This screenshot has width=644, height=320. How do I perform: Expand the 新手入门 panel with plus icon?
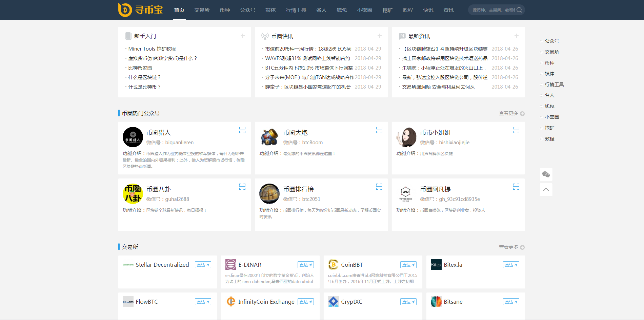tap(243, 35)
